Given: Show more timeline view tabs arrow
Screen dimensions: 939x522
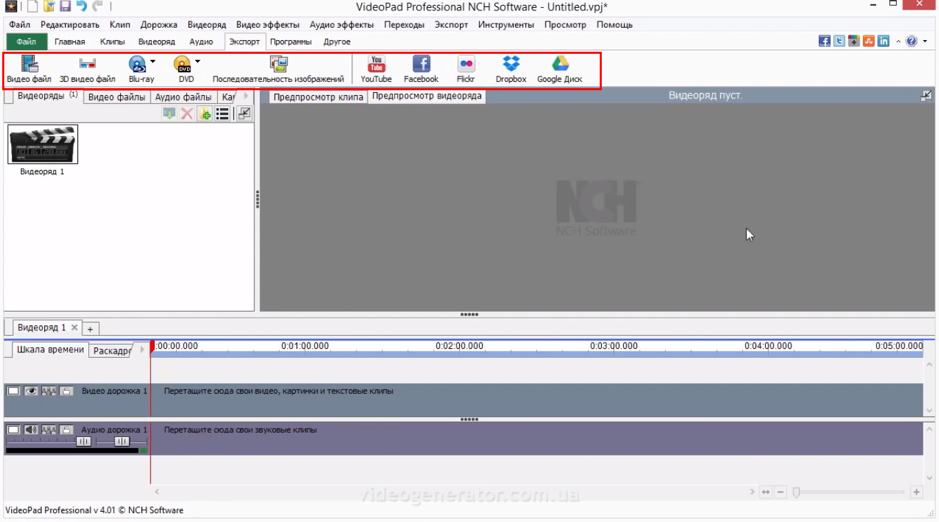Looking at the screenshot, I should pos(142,350).
